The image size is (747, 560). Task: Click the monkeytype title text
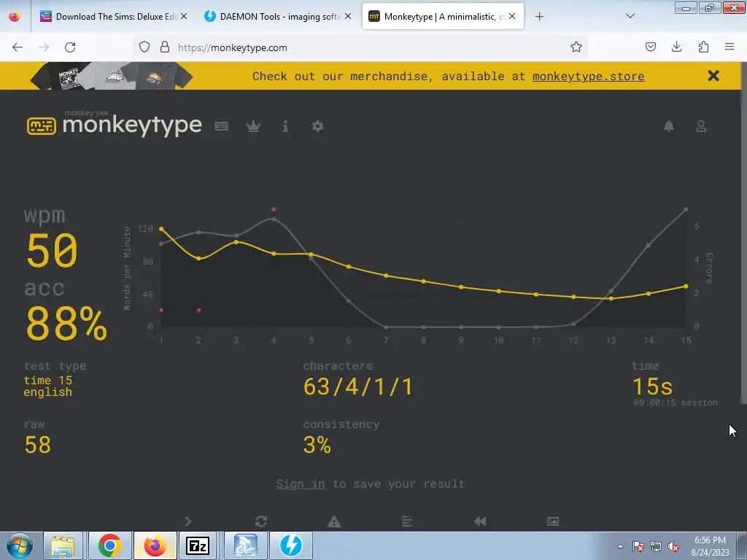(132, 125)
